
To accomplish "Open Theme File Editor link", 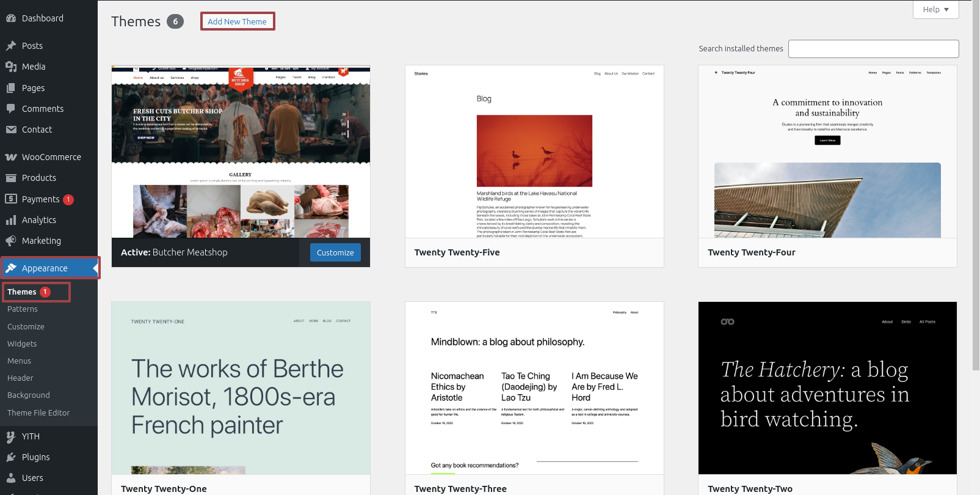I will pos(38,413).
